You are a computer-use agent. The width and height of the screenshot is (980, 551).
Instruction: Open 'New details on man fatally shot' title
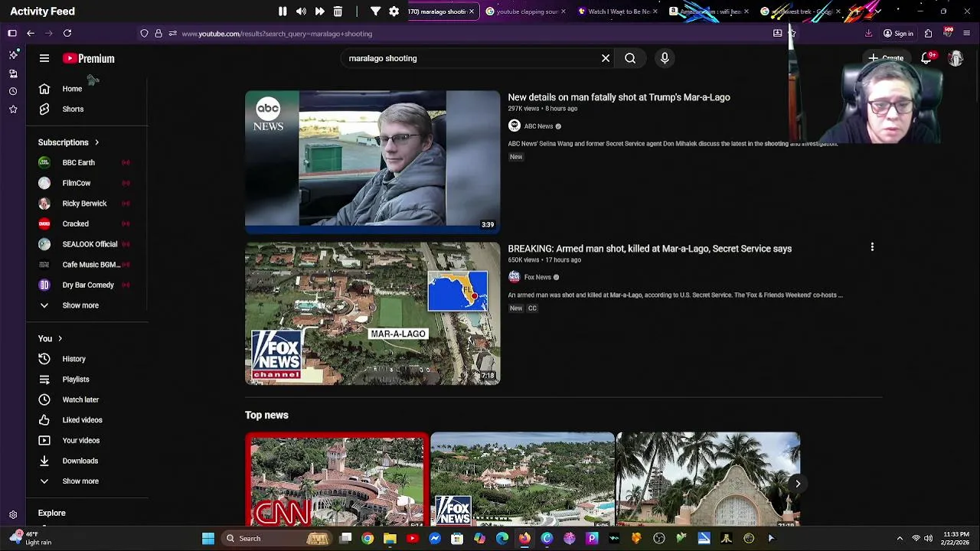click(619, 97)
